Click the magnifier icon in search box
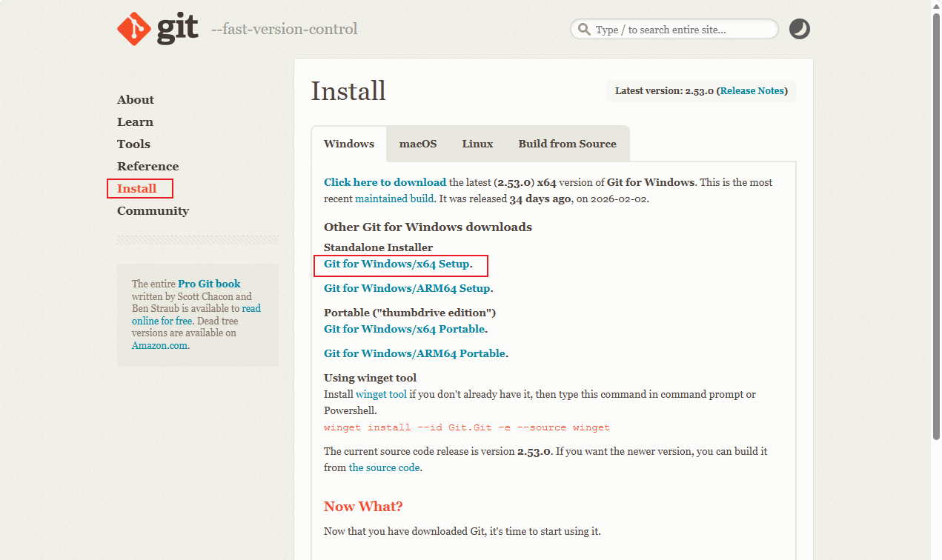Viewport: 942px width, 560px height. point(584,30)
